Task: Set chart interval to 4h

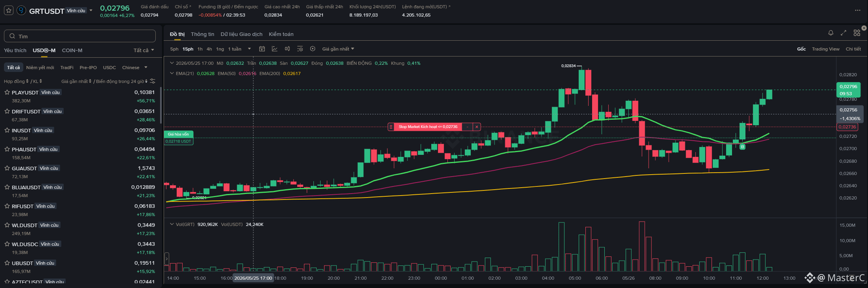Action: point(209,49)
